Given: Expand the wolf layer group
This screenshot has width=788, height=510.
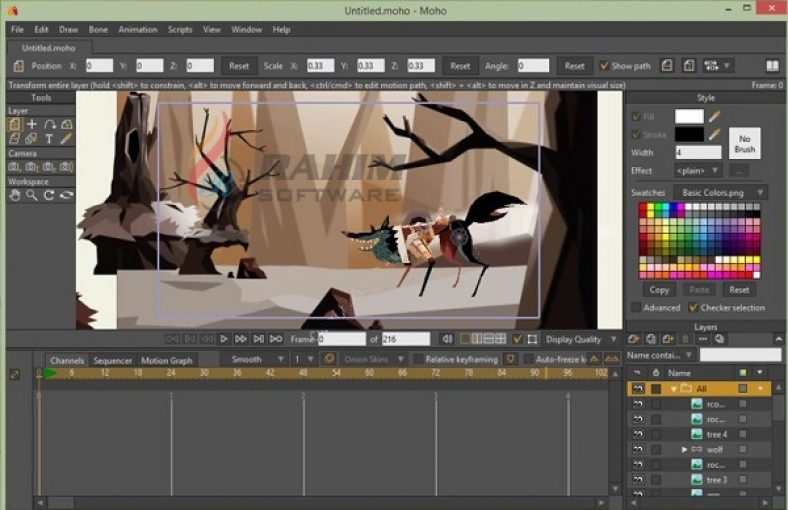Looking at the screenshot, I should (x=684, y=450).
